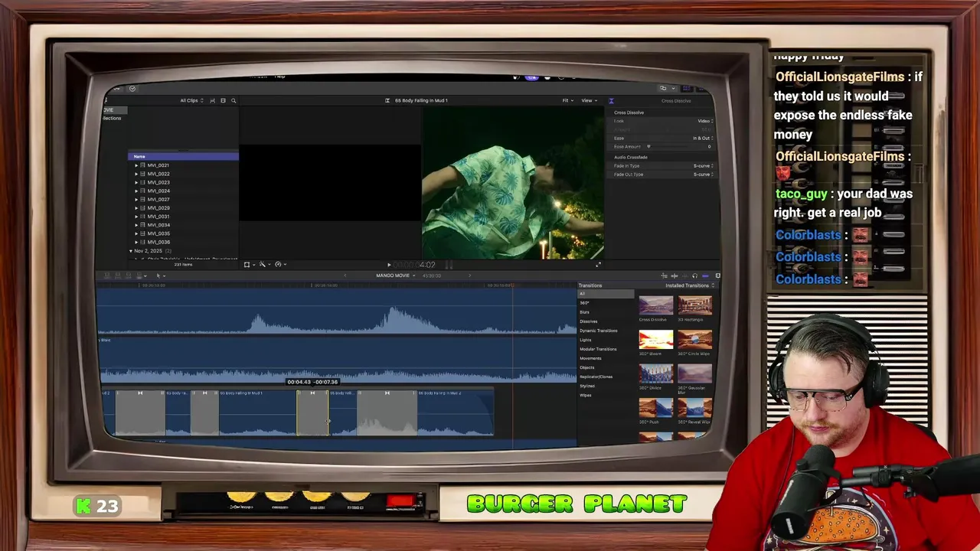This screenshot has width=980, height=551.
Task: Select the Replicator/Clones category
Action: (596, 377)
